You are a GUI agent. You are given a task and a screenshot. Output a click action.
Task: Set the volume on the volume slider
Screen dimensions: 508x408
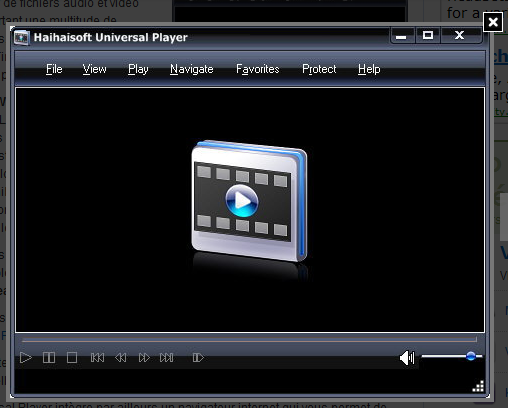click(x=452, y=356)
